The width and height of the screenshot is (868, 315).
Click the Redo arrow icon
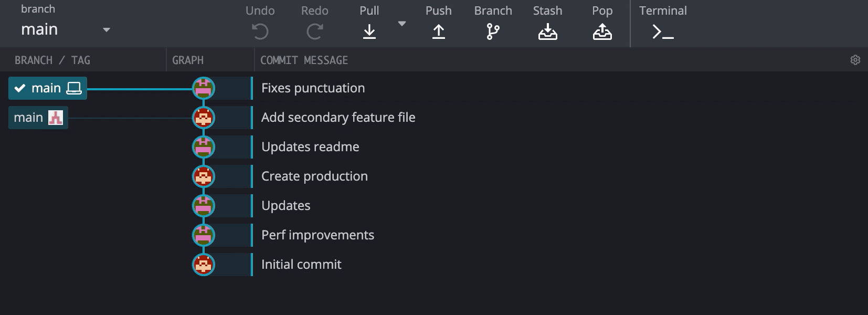(x=314, y=32)
